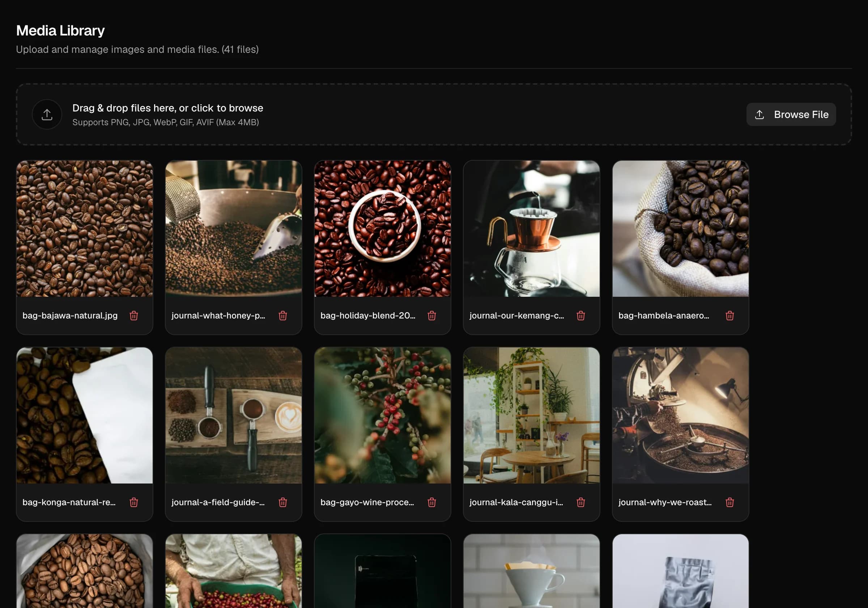Select the bag-holiday-blend-20... beans bowl thumbnail
Viewport: 868px width, 608px height.
pos(383,228)
